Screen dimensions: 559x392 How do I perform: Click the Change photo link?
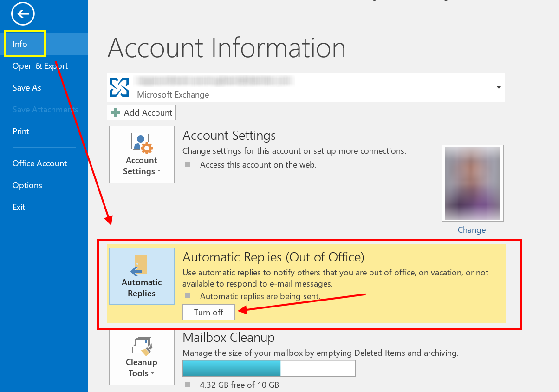(471, 230)
